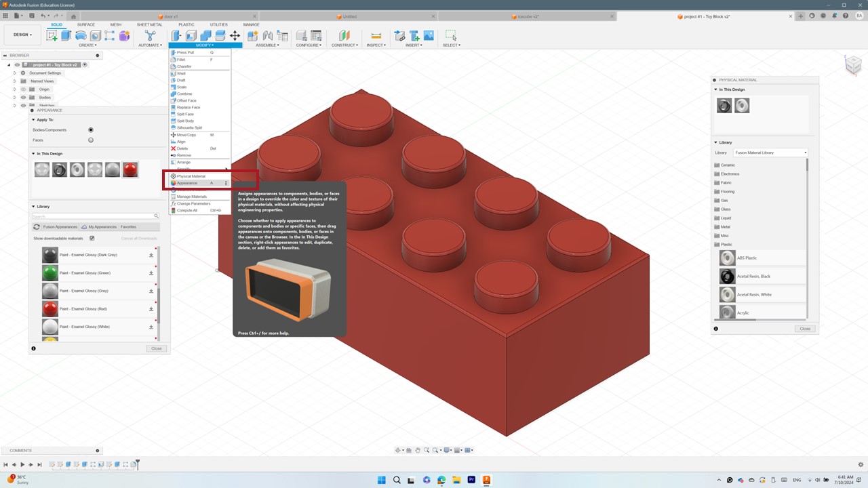This screenshot has width=868, height=488.
Task: Click the Home tab icon
Action: [x=73, y=16]
